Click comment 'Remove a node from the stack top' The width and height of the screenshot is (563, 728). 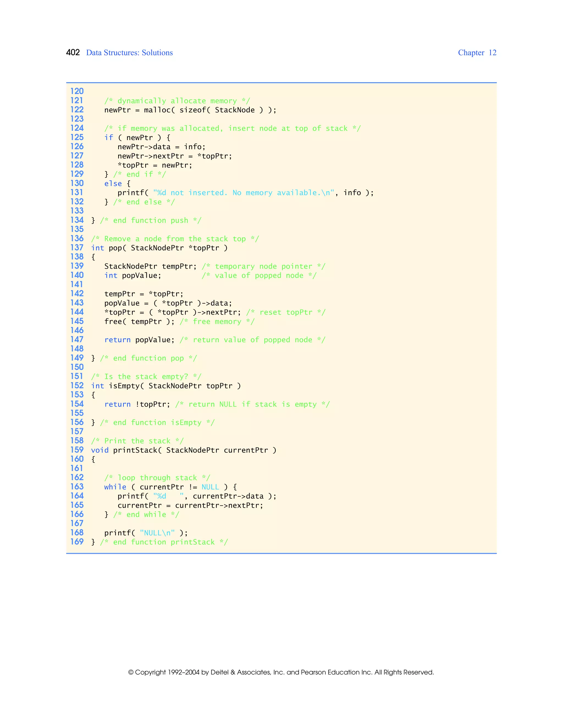(x=175, y=239)
